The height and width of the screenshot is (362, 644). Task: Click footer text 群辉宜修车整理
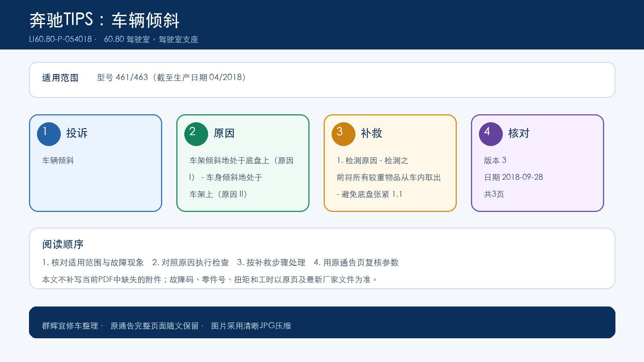[70, 326]
